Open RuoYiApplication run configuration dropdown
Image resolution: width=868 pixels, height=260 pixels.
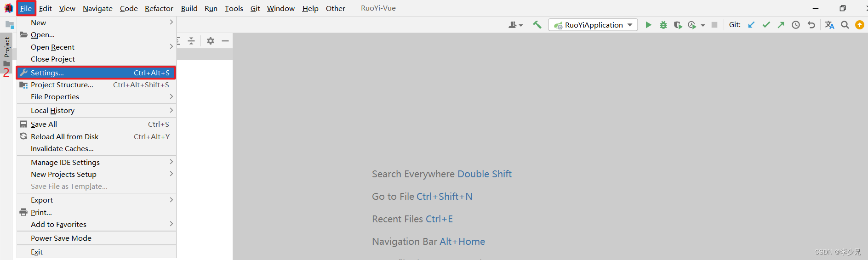click(x=593, y=25)
